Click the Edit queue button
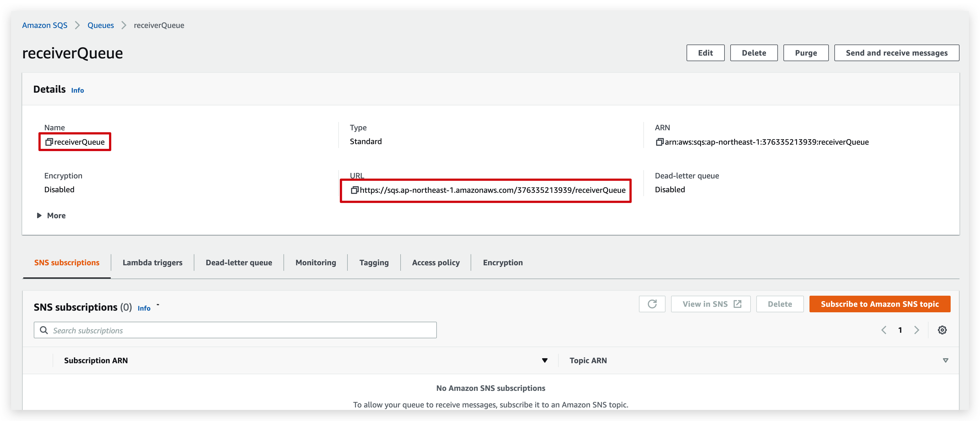 click(x=705, y=53)
